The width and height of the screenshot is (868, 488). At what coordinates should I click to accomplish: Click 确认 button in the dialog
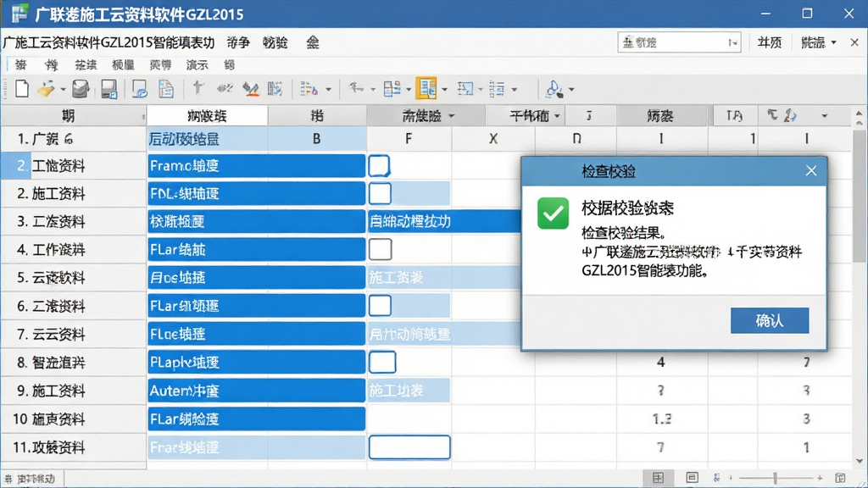pos(770,320)
